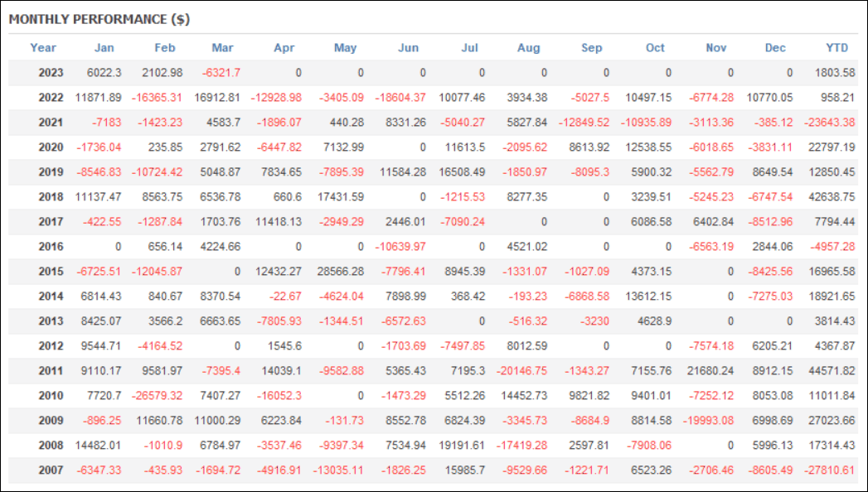
Task: Click the YTD column header
Action: (x=836, y=47)
